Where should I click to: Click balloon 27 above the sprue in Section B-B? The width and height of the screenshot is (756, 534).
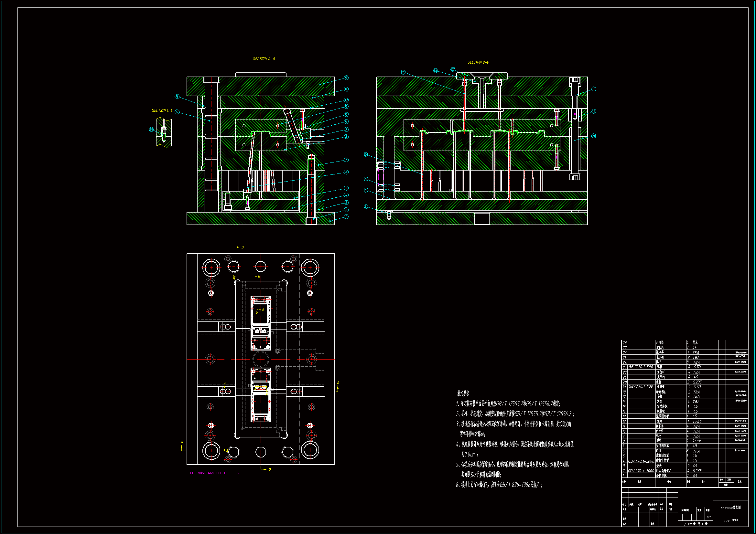click(453, 69)
